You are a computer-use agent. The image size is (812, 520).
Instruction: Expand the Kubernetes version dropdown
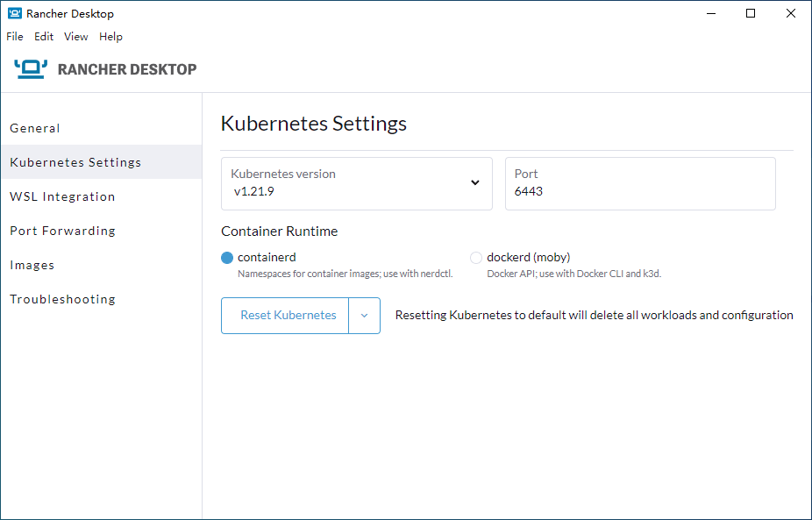[x=357, y=184]
